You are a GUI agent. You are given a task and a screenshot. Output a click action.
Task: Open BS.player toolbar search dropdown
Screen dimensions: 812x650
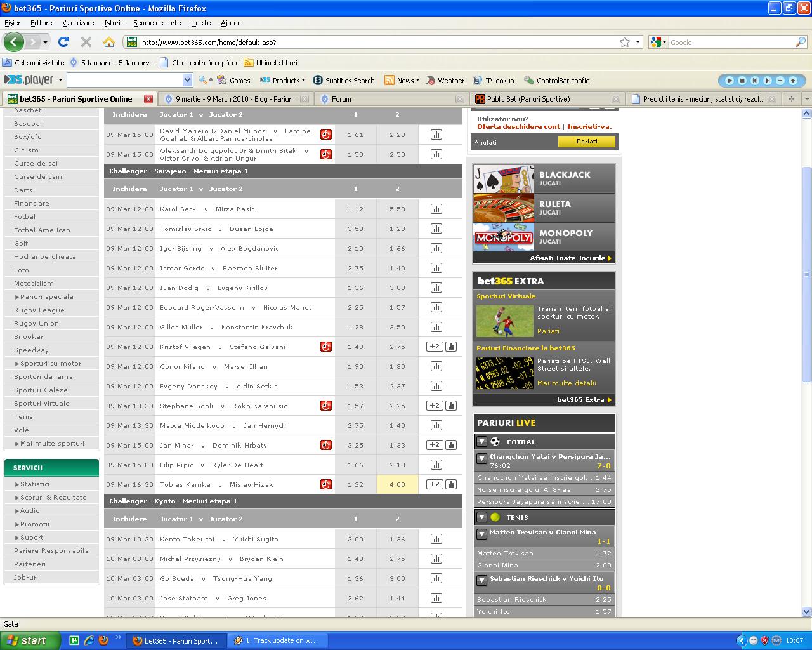pyautogui.click(x=187, y=80)
